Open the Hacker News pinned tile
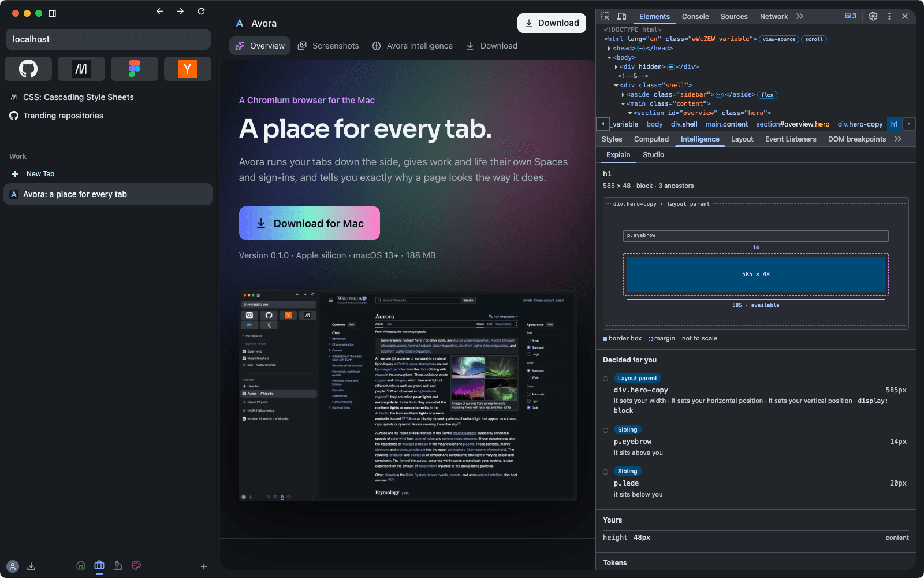 click(x=188, y=69)
